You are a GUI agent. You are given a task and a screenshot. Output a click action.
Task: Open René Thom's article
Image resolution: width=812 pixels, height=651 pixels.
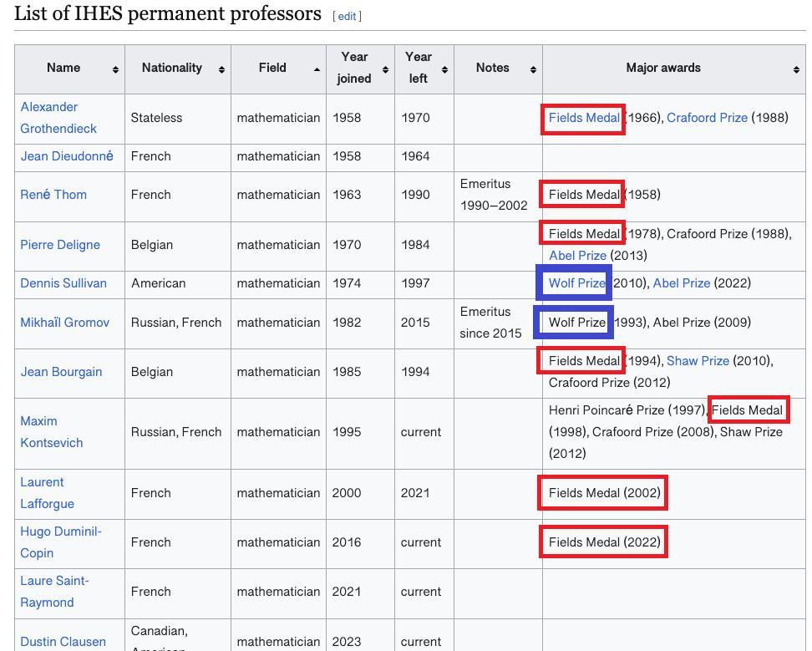tap(53, 195)
